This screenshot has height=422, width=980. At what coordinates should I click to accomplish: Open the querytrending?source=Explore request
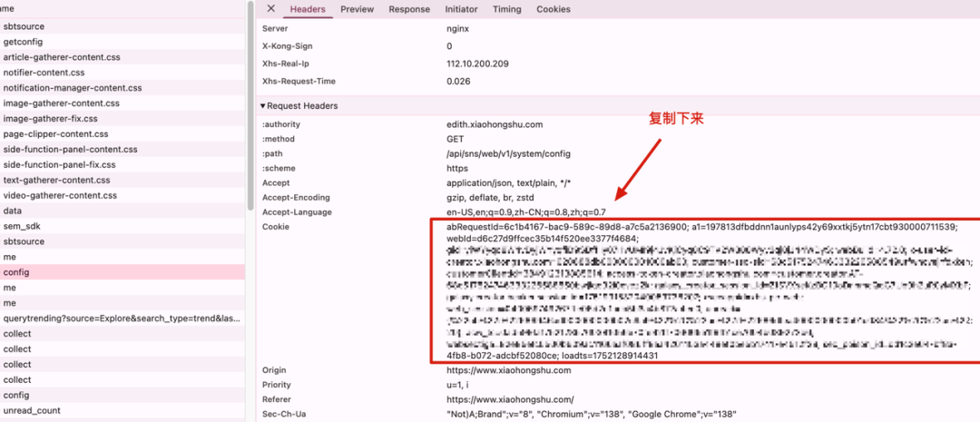(122, 319)
